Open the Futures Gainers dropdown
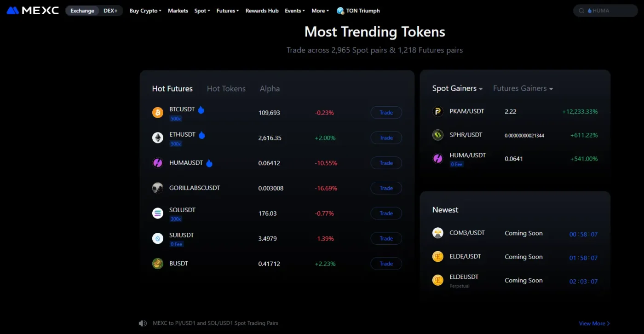 523,88
